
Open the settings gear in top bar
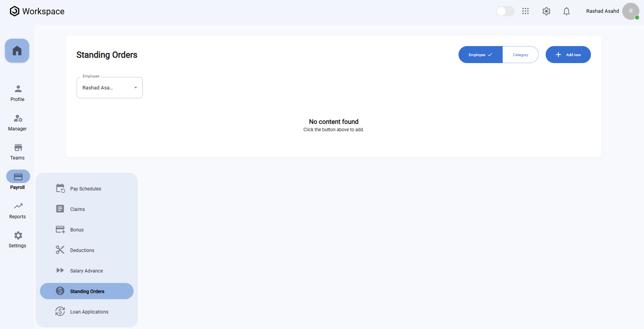546,11
